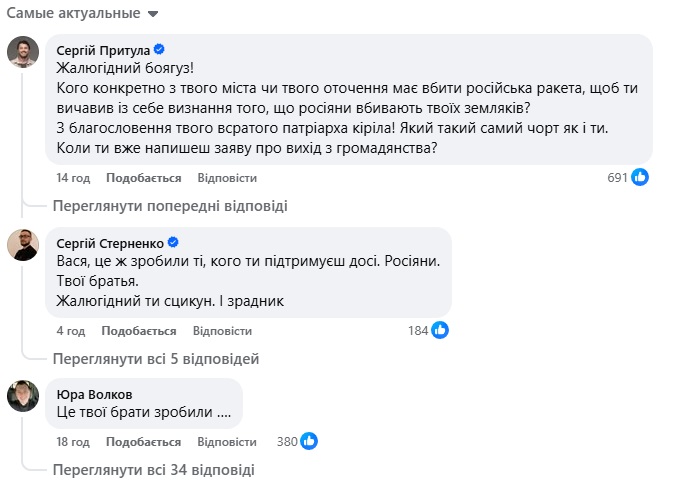
Task: Like Сергій Притула's comment via 'Подобається'
Action: (143, 178)
